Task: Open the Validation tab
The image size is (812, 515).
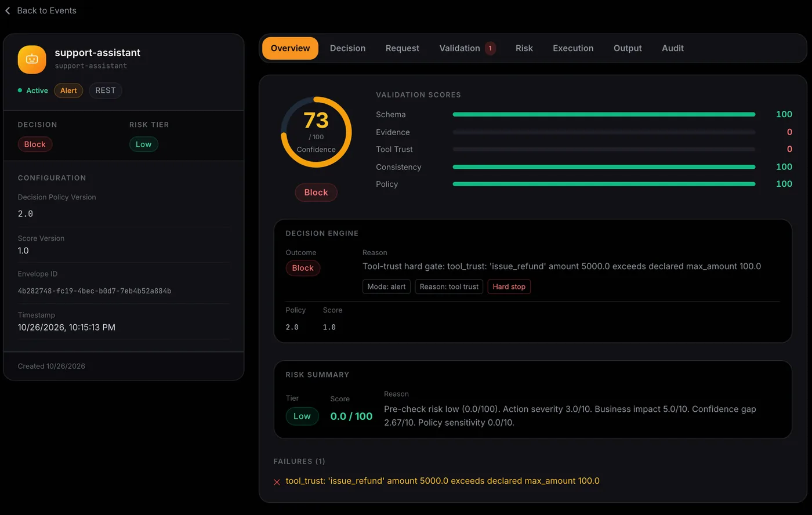Action: pos(459,48)
